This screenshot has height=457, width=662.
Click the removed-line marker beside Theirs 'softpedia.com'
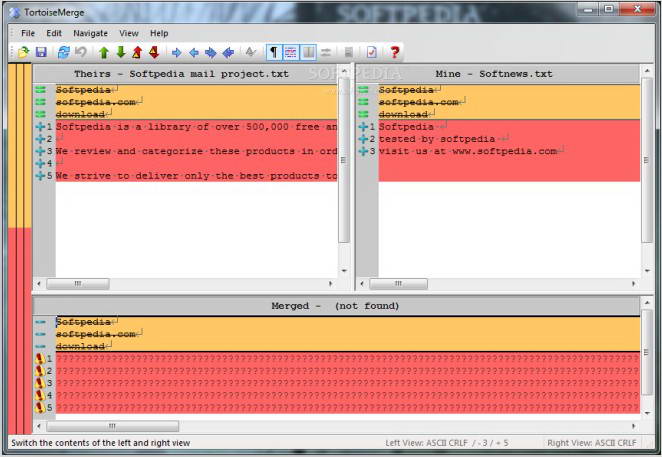click(41, 102)
